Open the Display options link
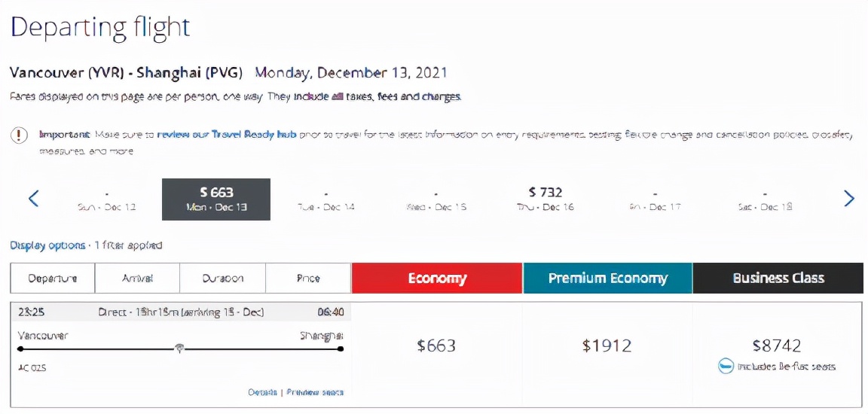The image size is (868, 414). tap(47, 245)
